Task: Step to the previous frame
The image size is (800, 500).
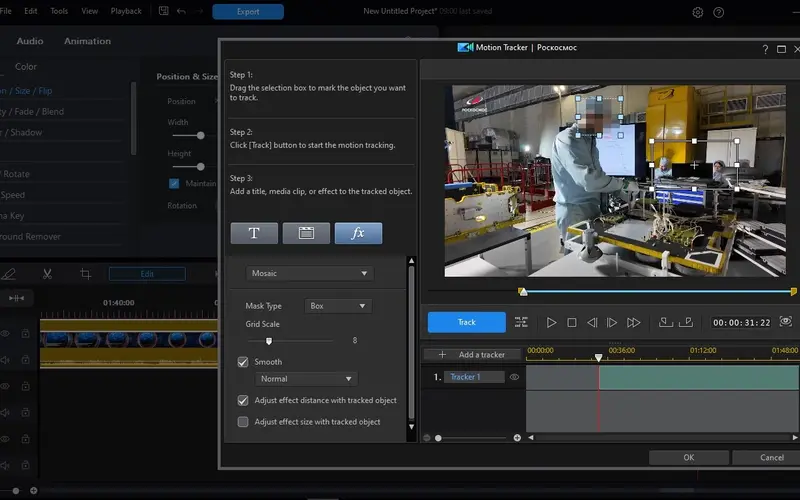Action: [x=592, y=323]
